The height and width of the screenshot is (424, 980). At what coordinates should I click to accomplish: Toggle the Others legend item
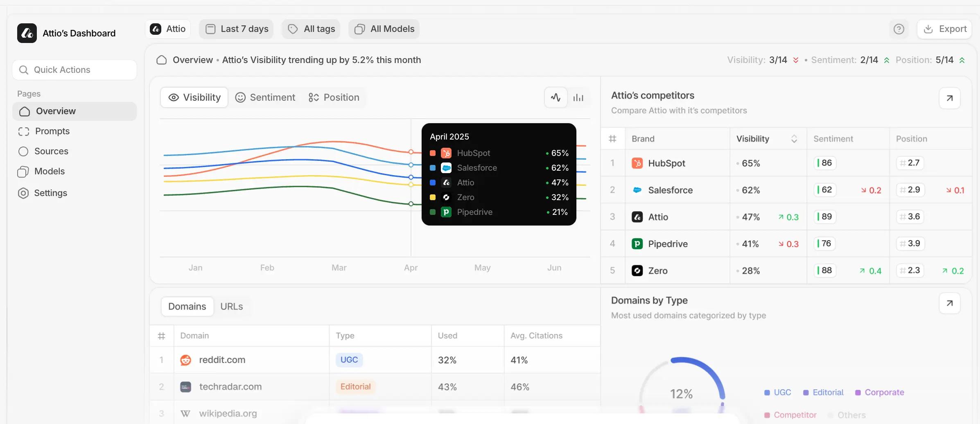click(847, 415)
